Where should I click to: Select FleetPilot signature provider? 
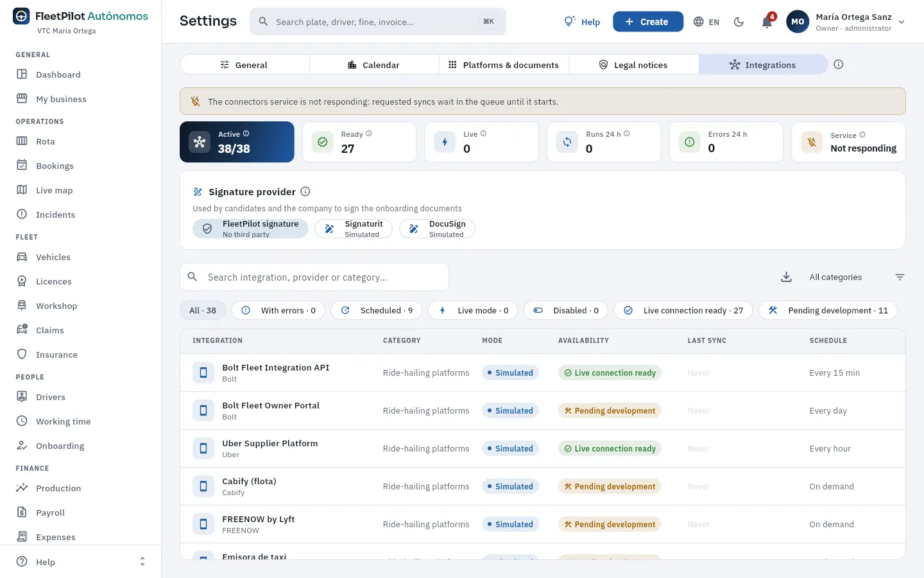click(250, 229)
